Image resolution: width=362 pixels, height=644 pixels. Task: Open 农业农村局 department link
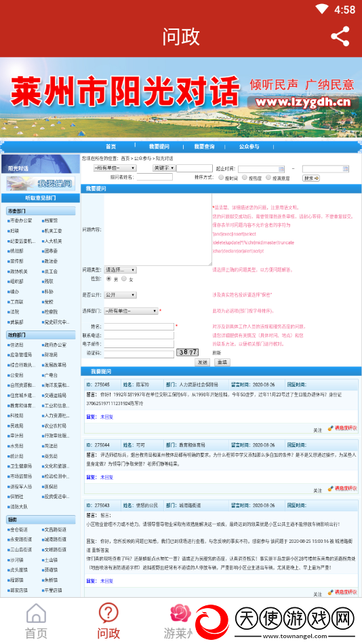56,425
